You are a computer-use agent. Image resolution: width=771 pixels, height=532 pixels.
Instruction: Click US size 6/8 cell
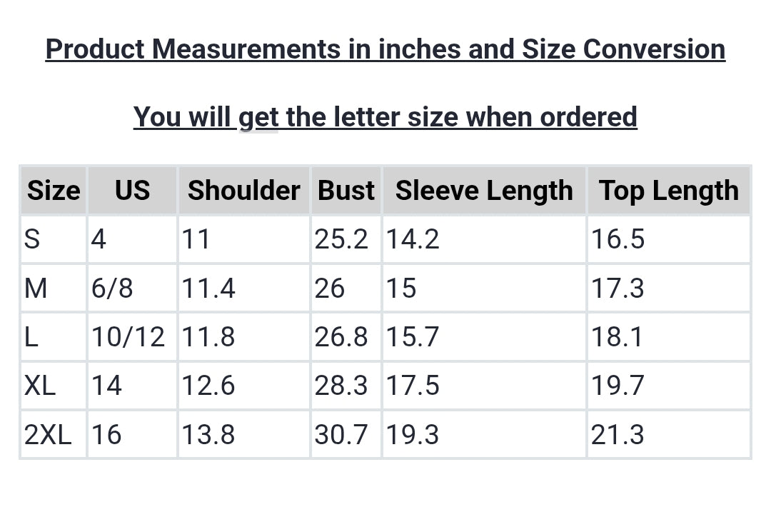112,288
